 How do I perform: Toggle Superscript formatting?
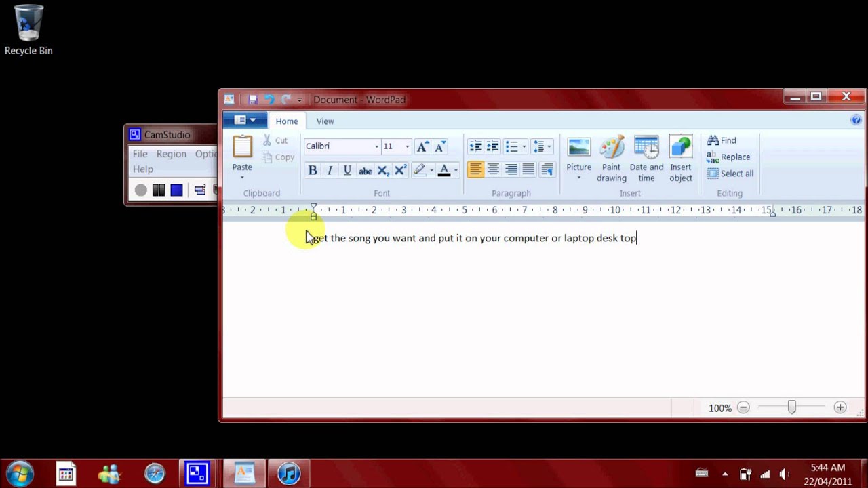tap(400, 170)
